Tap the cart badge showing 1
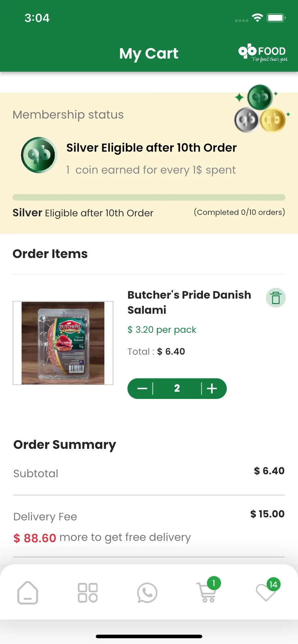The height and width of the screenshot is (644, 298). 214,583
